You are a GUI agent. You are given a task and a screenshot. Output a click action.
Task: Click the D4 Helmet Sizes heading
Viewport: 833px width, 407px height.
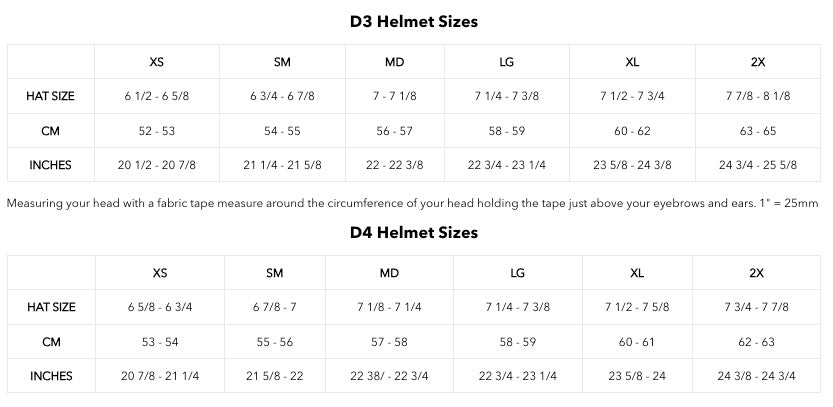point(414,233)
